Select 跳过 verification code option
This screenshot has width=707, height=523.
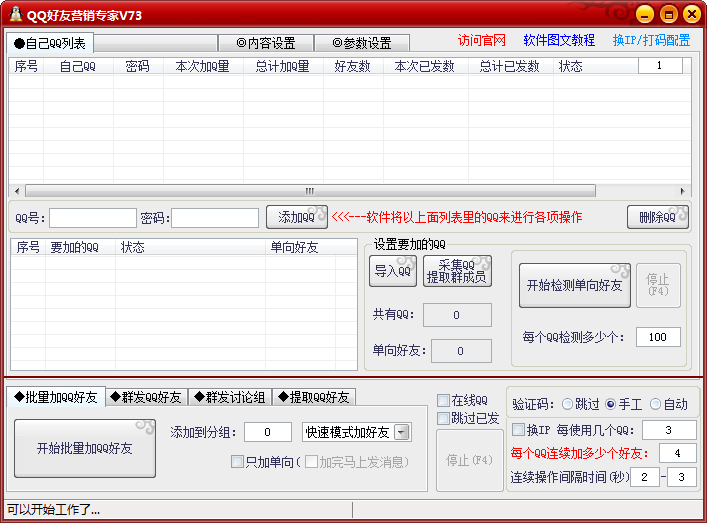567,404
